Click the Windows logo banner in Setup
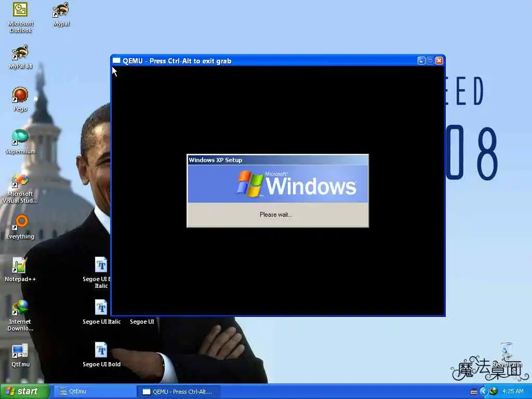Viewport: 532px width, 399px height. [x=277, y=184]
